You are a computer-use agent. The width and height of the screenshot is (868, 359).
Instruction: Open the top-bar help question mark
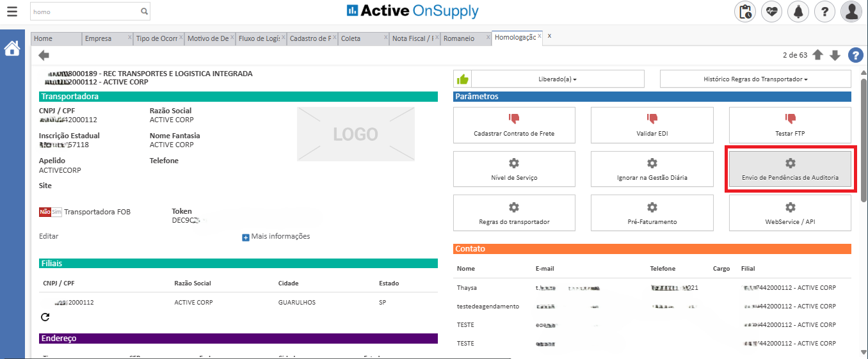[x=825, y=12]
